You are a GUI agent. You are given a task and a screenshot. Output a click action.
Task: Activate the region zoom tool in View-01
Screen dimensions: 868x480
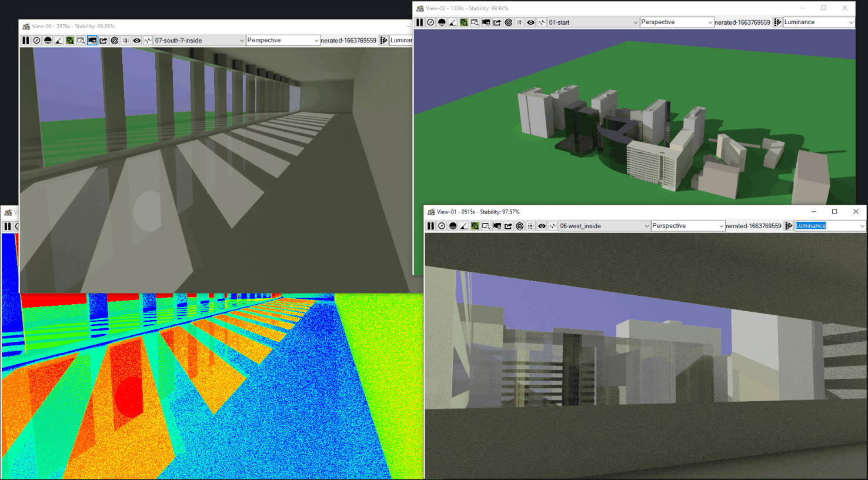click(x=485, y=225)
